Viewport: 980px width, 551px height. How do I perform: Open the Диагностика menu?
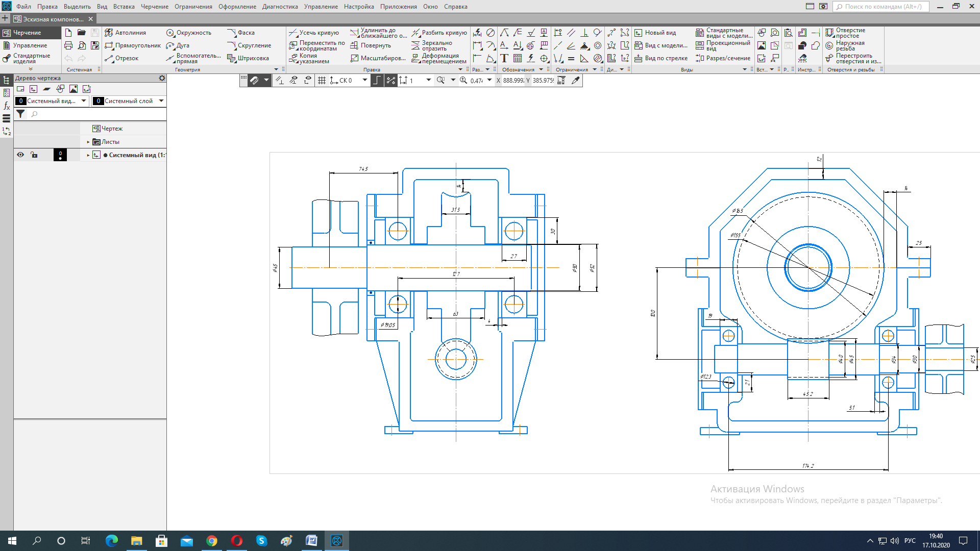tap(280, 7)
